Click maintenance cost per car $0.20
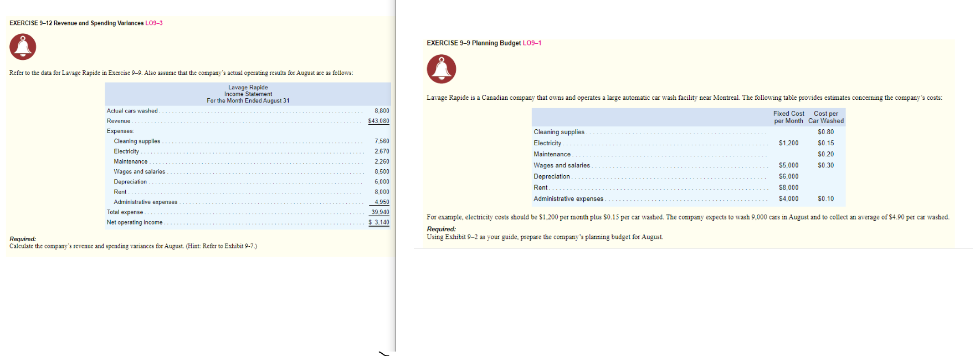 [825, 154]
